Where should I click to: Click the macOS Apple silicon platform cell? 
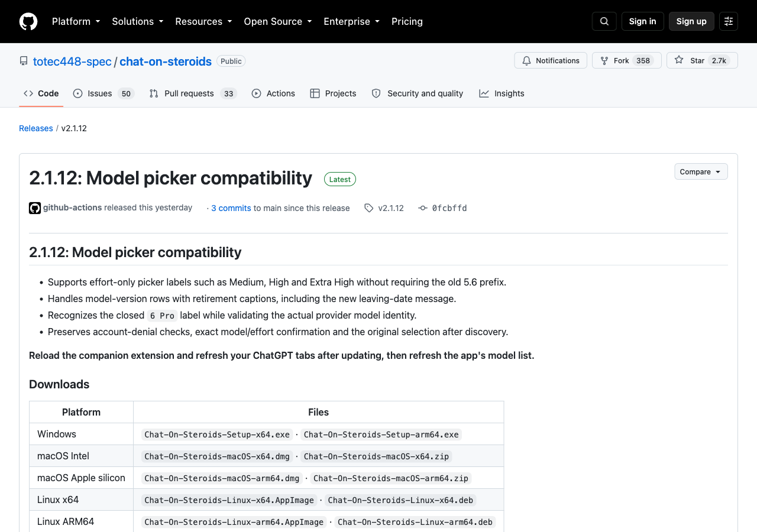(x=81, y=478)
